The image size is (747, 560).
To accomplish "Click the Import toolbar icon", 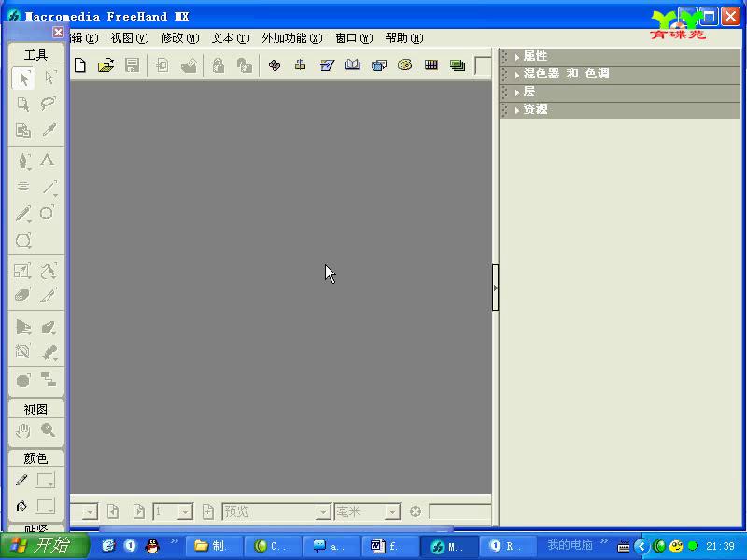I will [x=162, y=65].
